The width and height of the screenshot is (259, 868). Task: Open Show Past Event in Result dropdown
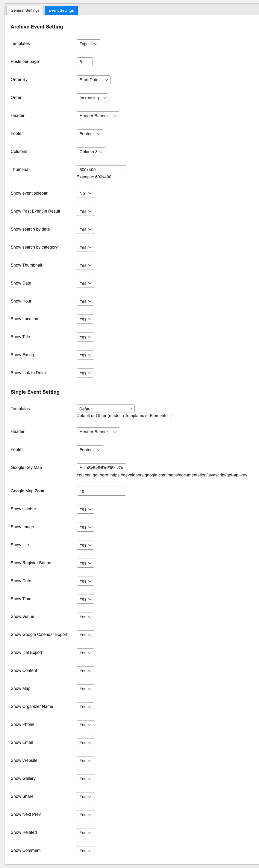click(85, 211)
